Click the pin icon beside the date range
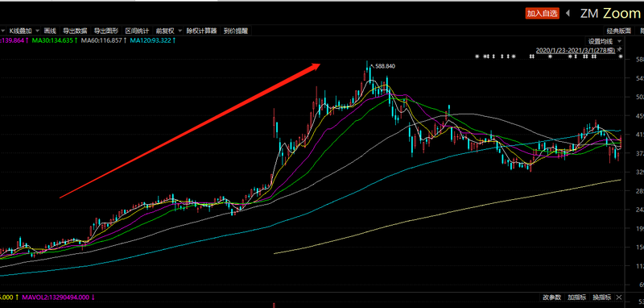Viewport: 644px width, 308px height. coord(619,49)
